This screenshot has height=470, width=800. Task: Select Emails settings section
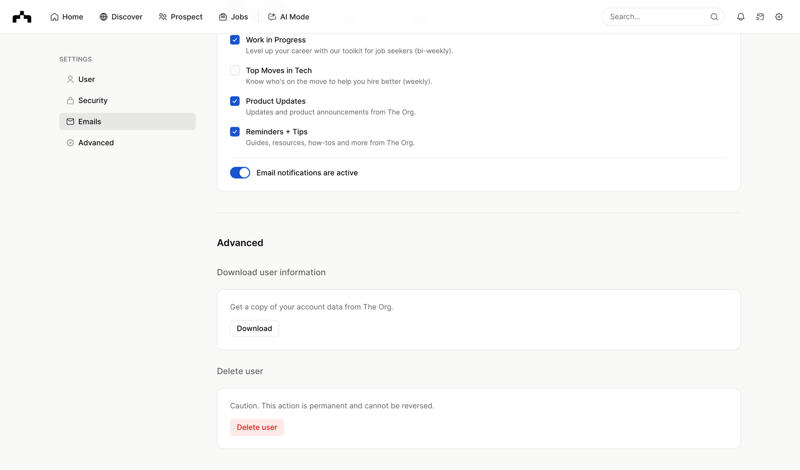pos(128,121)
